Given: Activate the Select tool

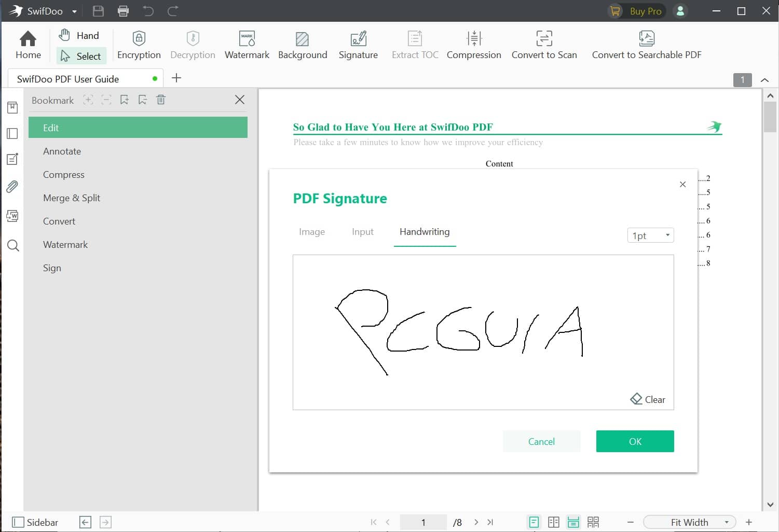Looking at the screenshot, I should (x=81, y=56).
